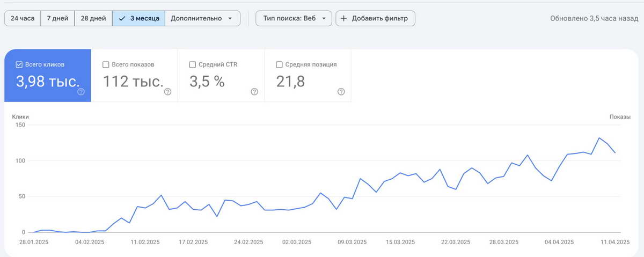The width and height of the screenshot is (644, 257).
Task: Click help icon in Всего кликов card
Action: pos(81,92)
